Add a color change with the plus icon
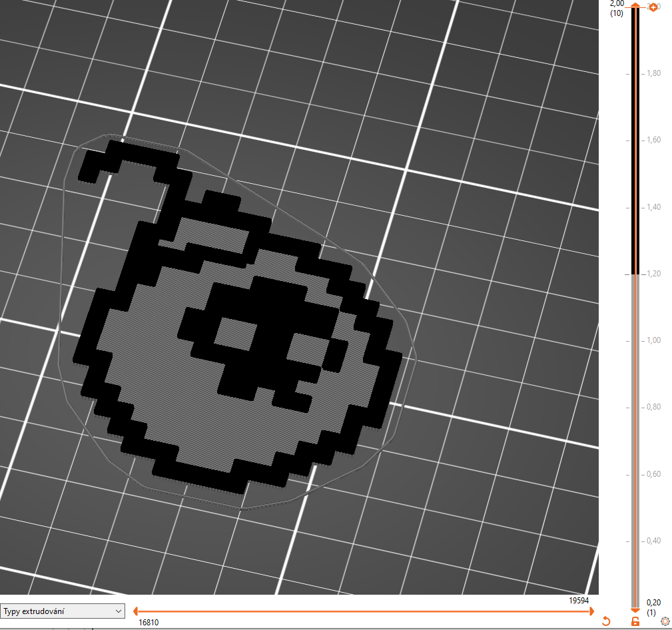672x630 pixels. coord(653,7)
